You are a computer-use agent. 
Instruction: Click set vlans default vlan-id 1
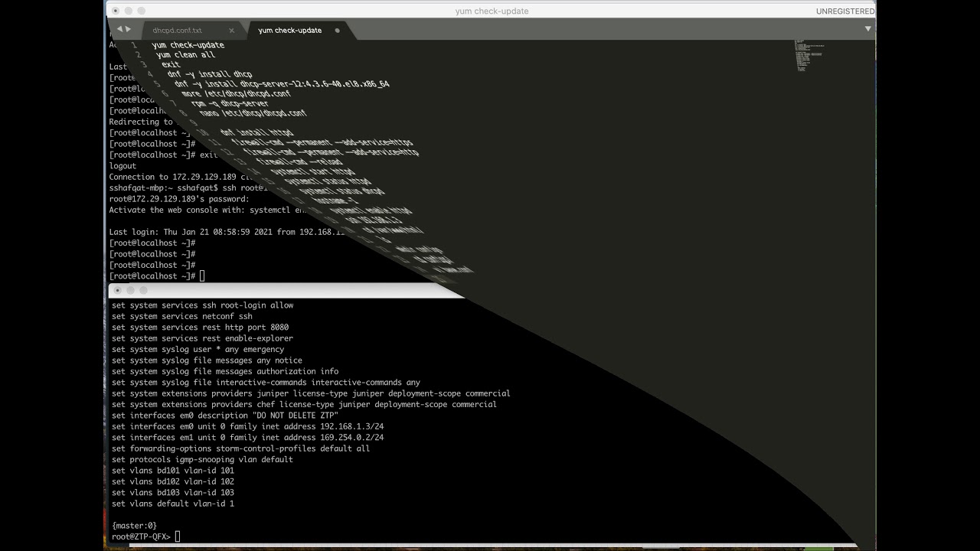173,504
